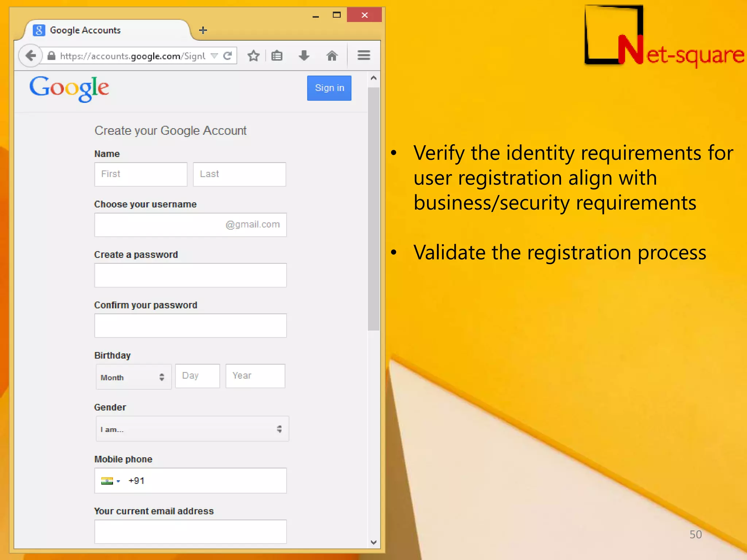The image size is (747, 560).
Task: Go to the home page icon
Action: tap(332, 56)
